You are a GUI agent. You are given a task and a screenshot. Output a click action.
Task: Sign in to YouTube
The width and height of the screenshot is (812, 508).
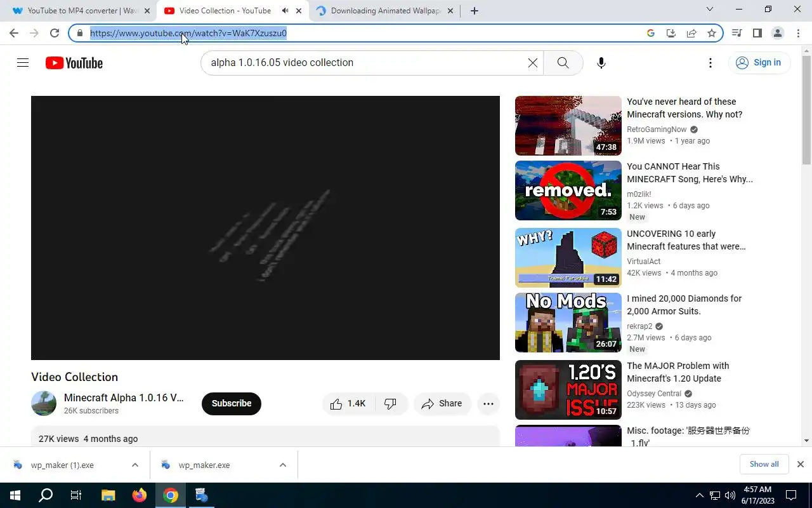tap(759, 62)
